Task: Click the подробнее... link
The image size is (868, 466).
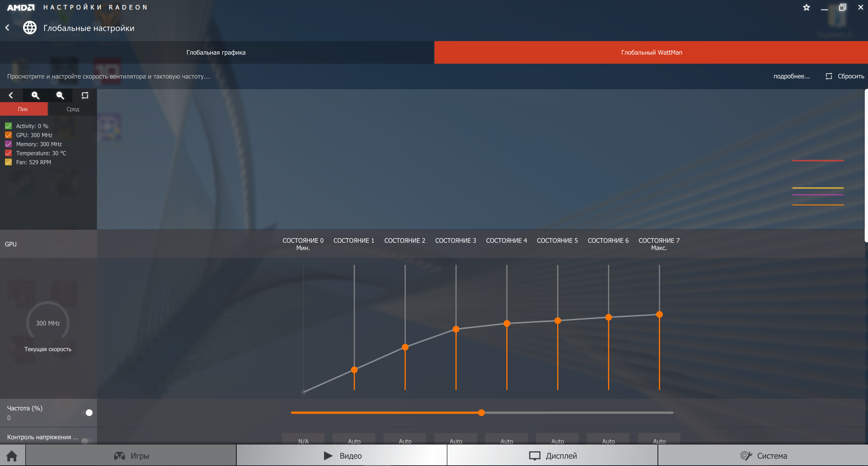Action: (791, 76)
